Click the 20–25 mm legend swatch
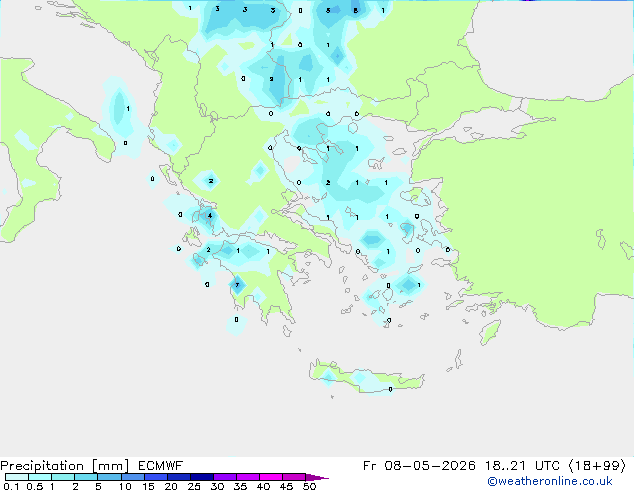 (x=179, y=477)
